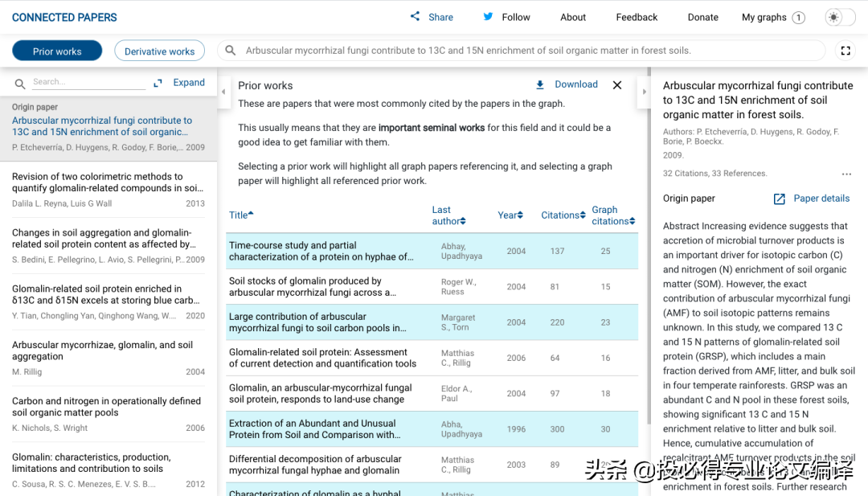
Task: Select 'Carbon and nitrogen in operationally defined' paper
Action: pos(108,414)
